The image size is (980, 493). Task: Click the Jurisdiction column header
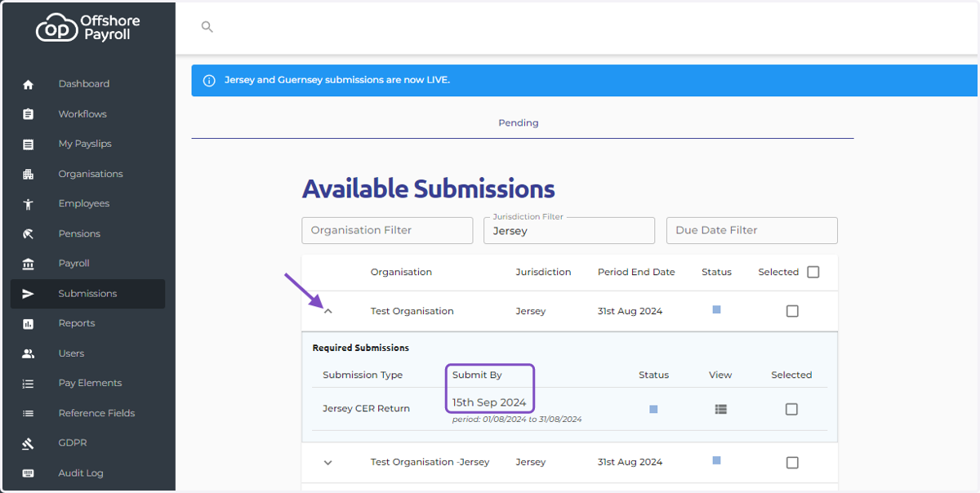pyautogui.click(x=543, y=272)
